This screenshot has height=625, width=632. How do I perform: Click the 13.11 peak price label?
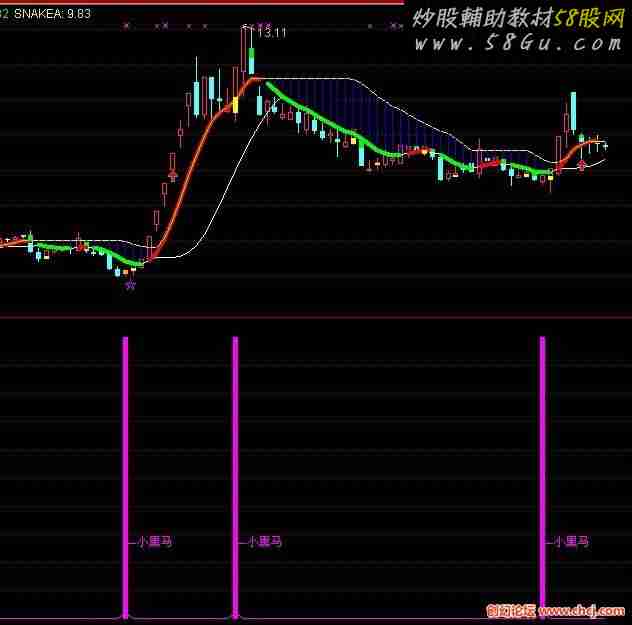[272, 32]
